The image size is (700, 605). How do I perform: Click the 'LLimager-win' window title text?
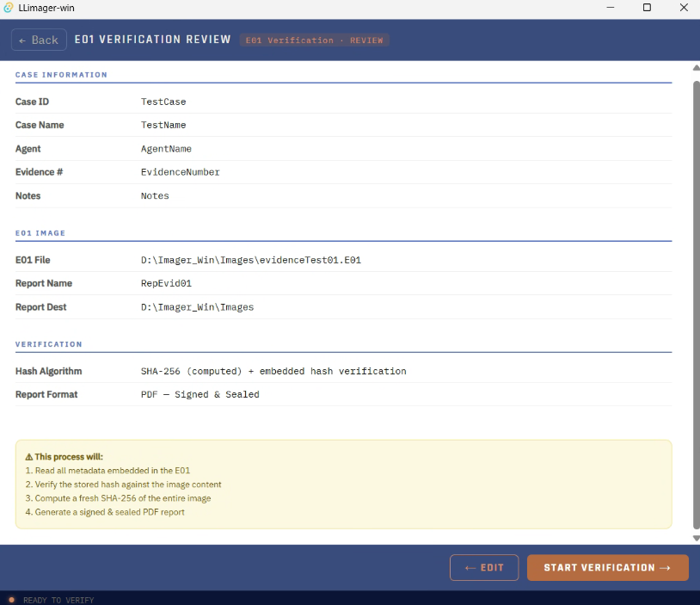(46, 8)
